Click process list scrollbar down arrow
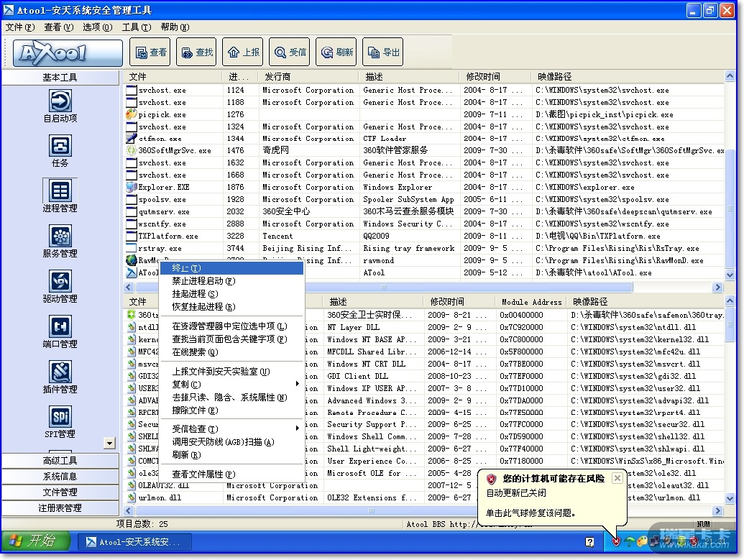Viewport: 744px width, 560px height. [730, 274]
